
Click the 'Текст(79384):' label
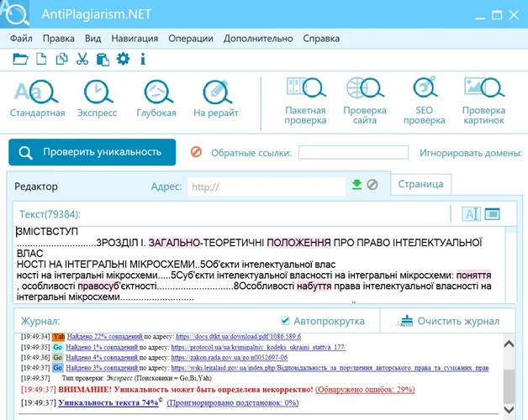[x=50, y=214]
